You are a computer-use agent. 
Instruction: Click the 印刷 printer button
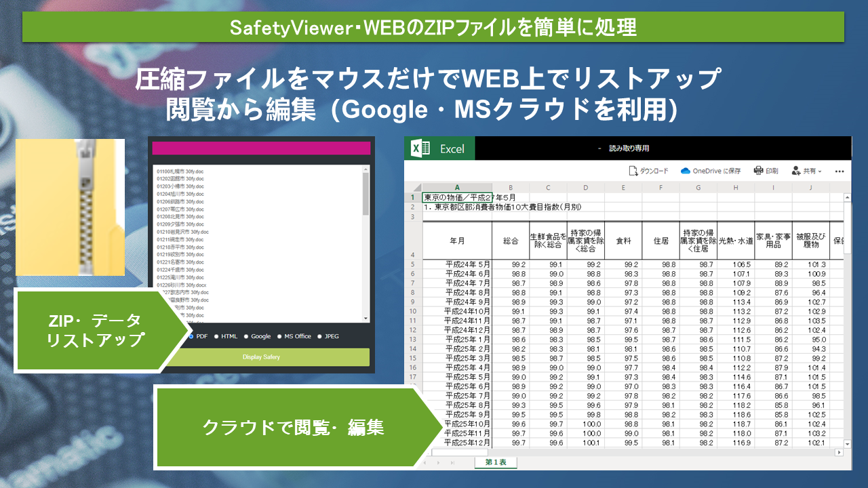click(766, 171)
